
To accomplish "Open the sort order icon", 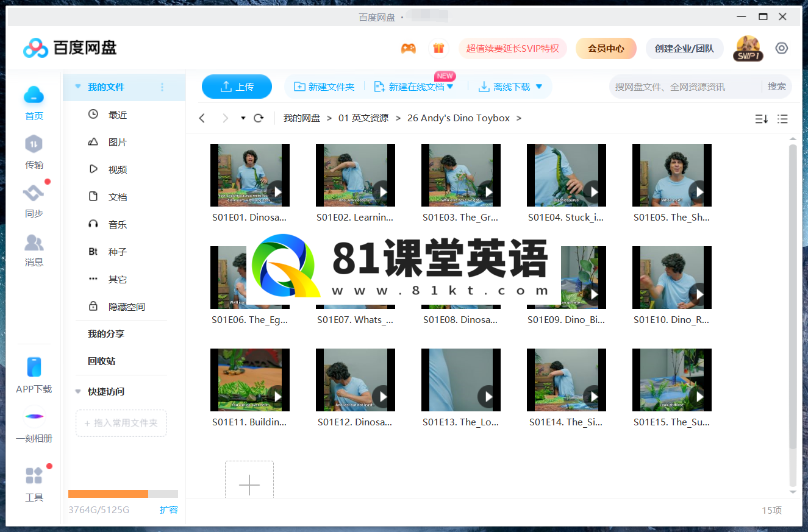I will point(761,119).
